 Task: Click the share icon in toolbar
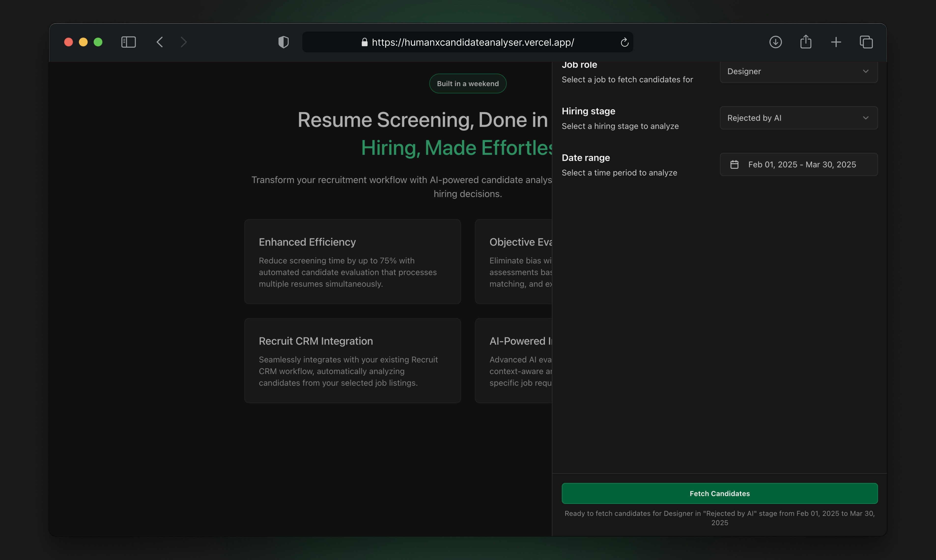point(805,42)
